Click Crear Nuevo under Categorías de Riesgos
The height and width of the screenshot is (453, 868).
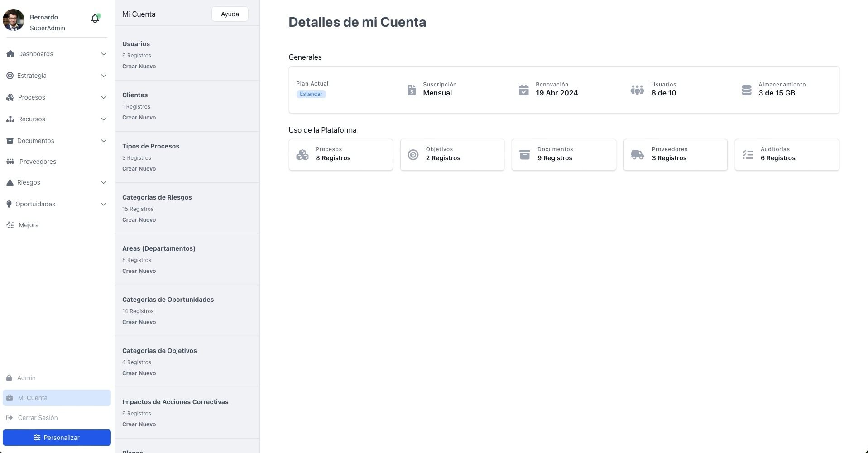click(x=139, y=220)
